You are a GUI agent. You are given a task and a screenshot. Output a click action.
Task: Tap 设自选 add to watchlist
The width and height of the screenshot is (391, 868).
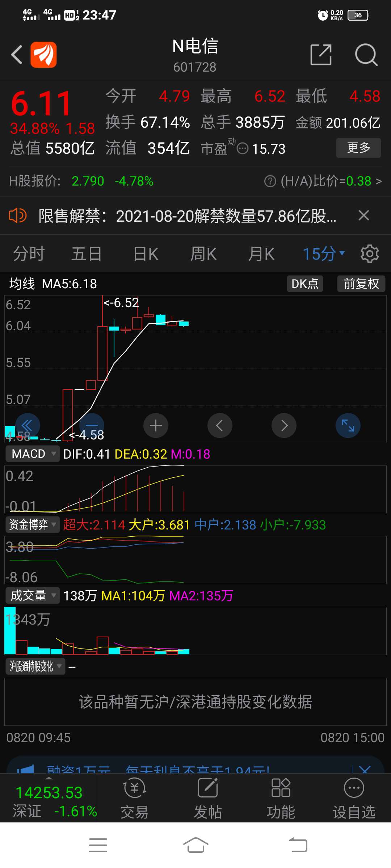point(354,798)
